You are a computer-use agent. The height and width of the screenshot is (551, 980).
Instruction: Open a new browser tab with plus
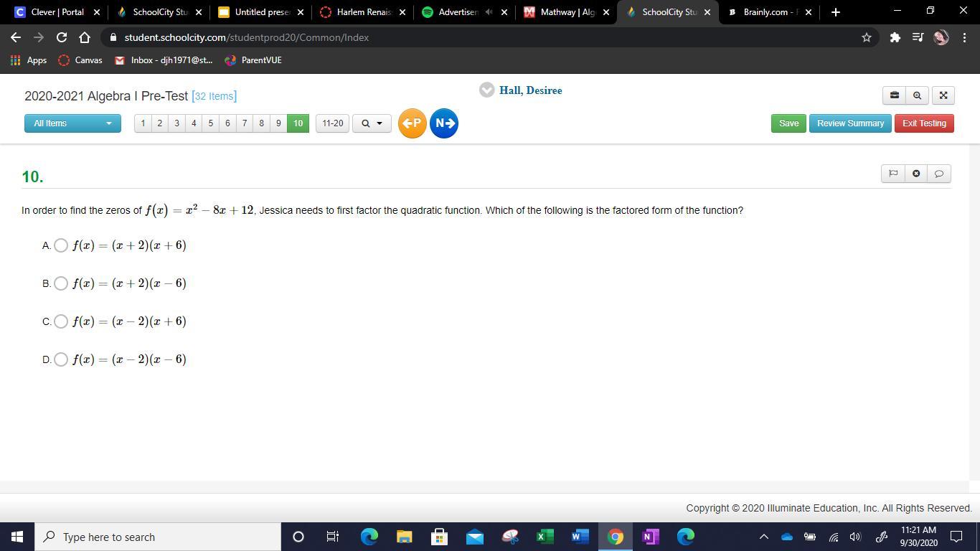point(835,12)
